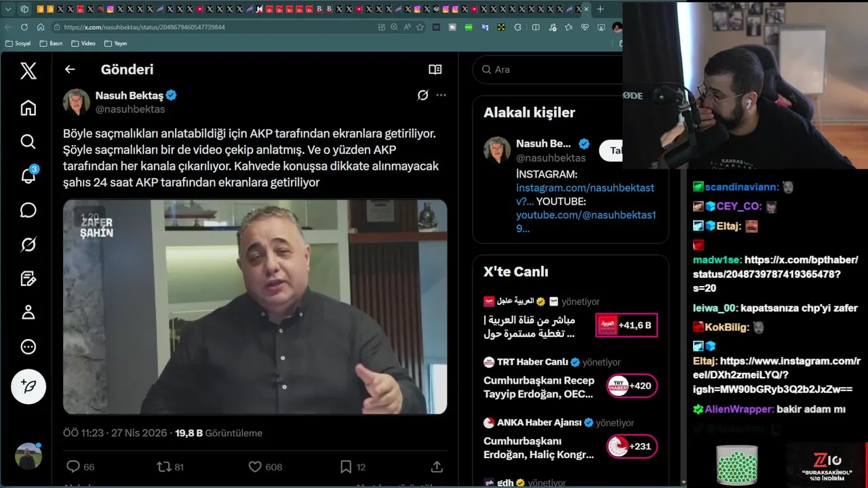
Task: Click the Nasuh Bektaş author name
Action: 130,96
